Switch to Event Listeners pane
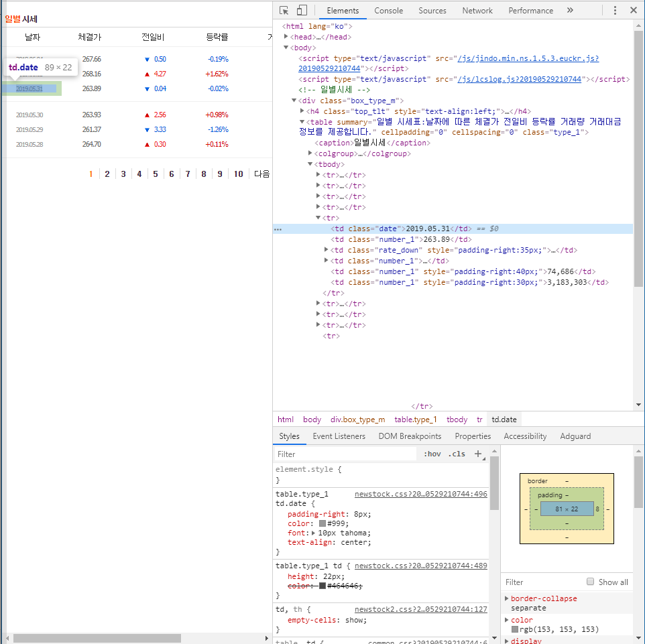 pos(339,436)
